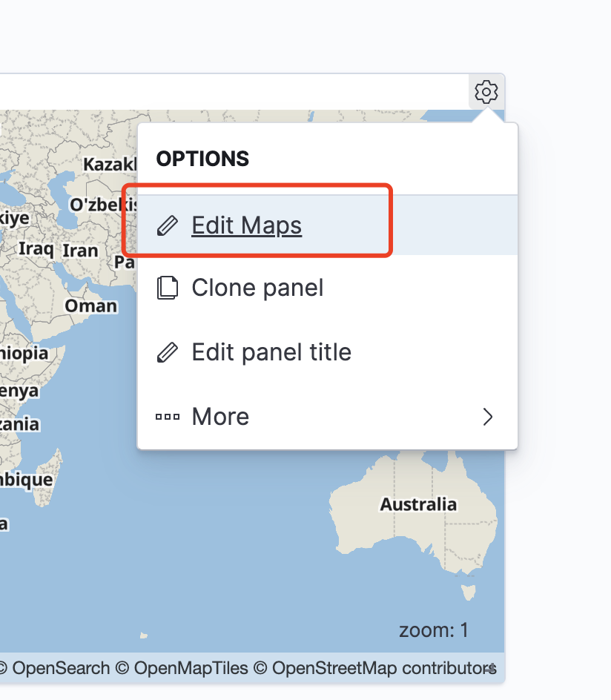Click the OPTIONS menu header
This screenshot has height=700, width=611.
202,159
